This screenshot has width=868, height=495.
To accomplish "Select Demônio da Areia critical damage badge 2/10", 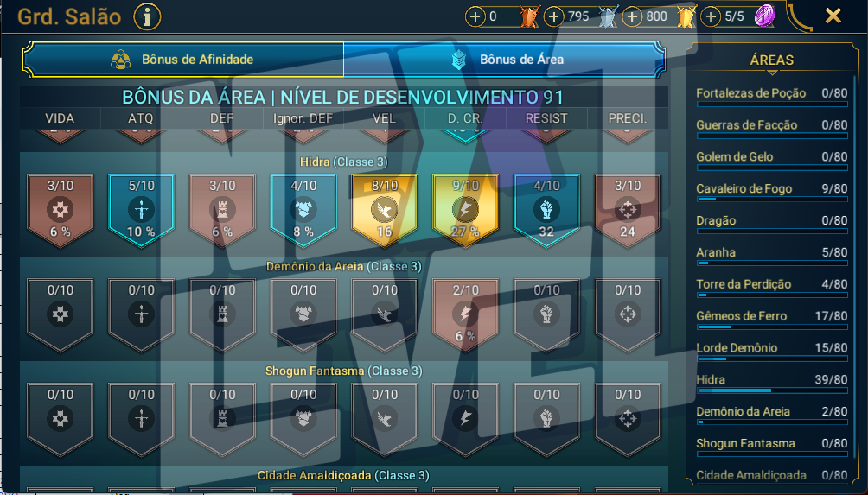I will [x=465, y=314].
